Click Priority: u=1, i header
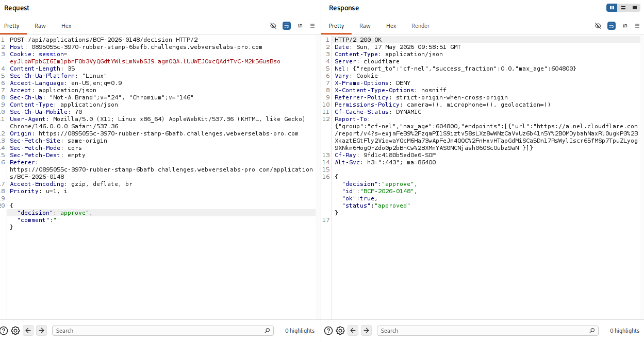This screenshot has height=342, width=644. click(39, 191)
